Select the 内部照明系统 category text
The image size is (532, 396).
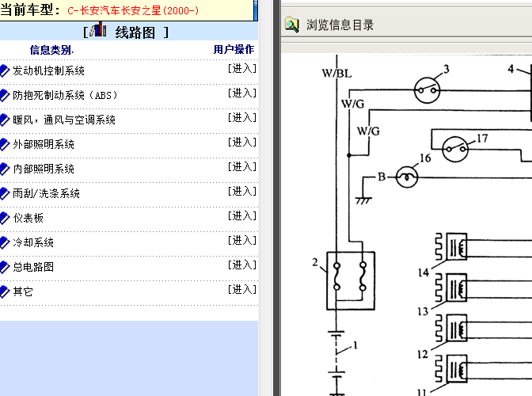[44, 169]
